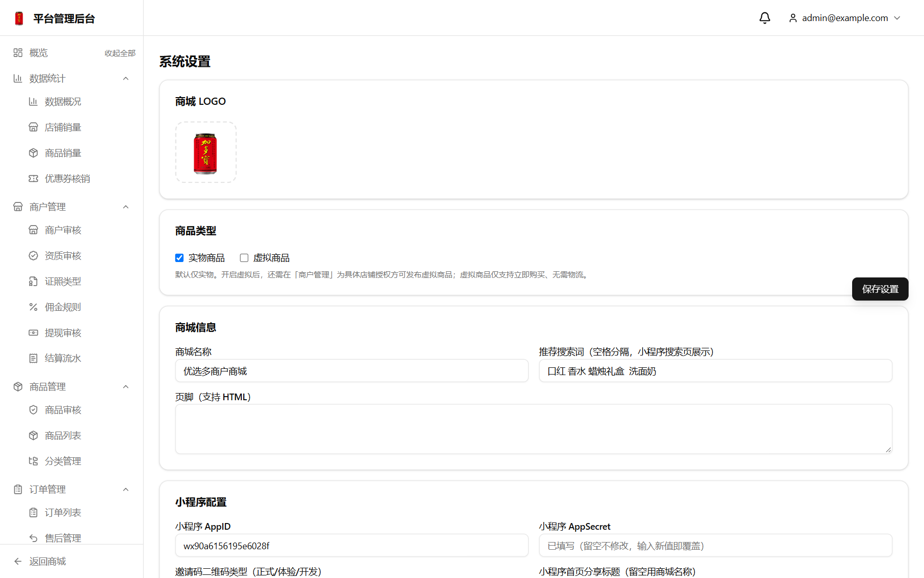Image resolution: width=924 pixels, height=578 pixels.
Task: Click the 商品销量 box icon
Action: tap(33, 153)
